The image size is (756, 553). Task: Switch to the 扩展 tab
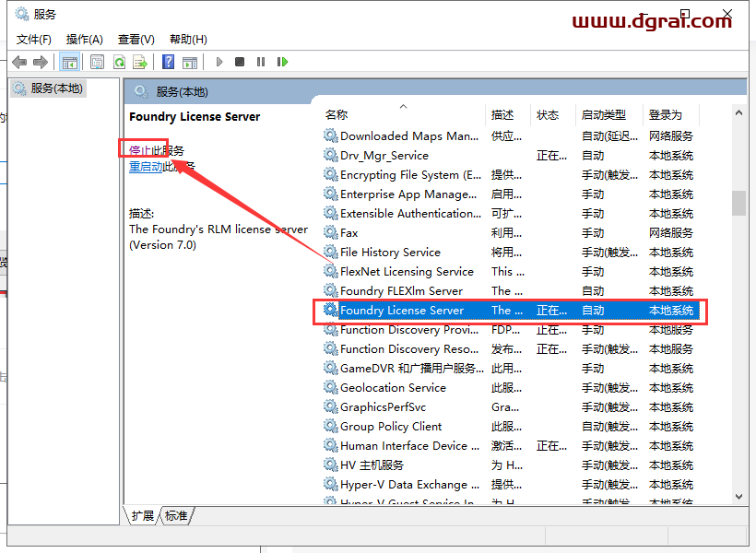pyautogui.click(x=143, y=516)
